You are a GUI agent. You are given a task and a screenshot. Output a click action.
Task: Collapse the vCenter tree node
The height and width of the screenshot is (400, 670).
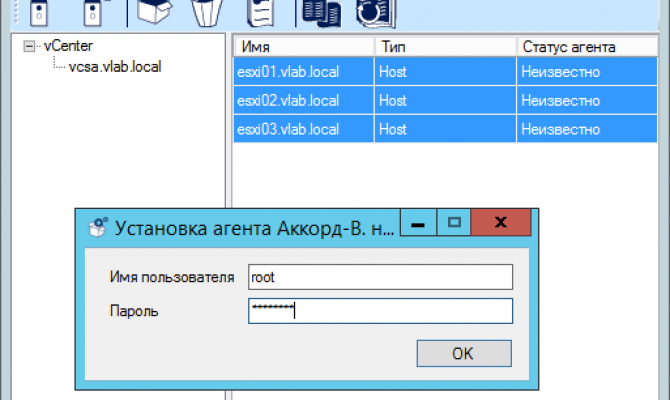click(29, 46)
